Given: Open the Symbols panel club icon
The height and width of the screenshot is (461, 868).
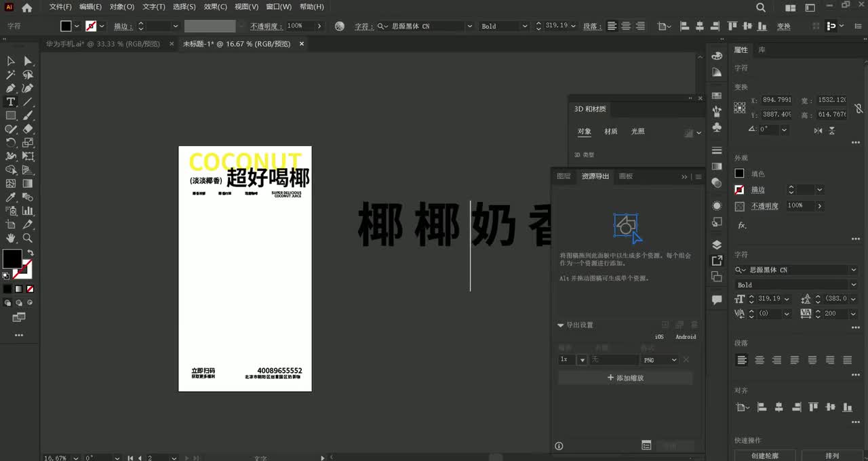Looking at the screenshot, I should (x=717, y=127).
